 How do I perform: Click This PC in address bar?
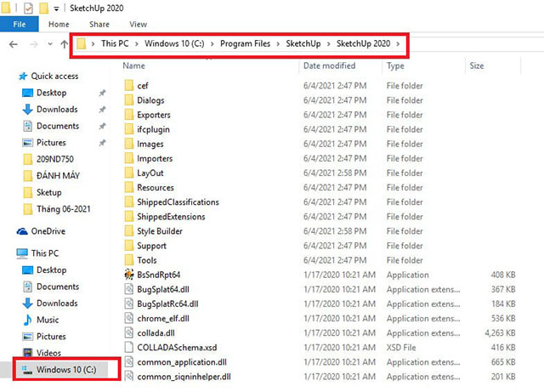115,43
